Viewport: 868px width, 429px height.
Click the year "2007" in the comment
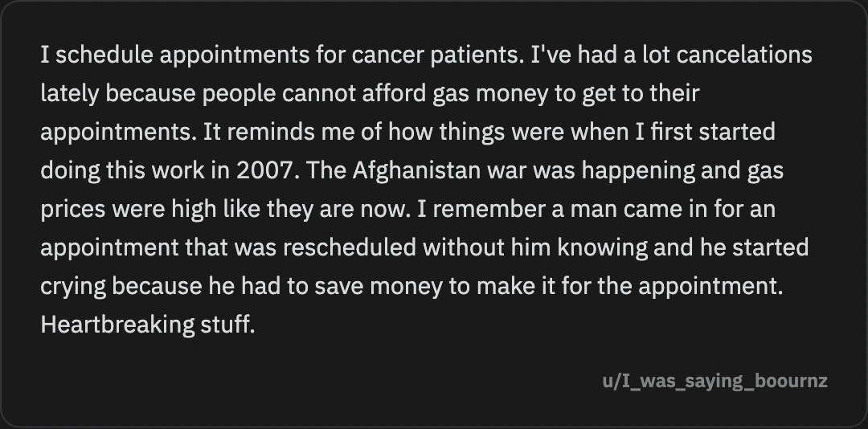point(264,170)
